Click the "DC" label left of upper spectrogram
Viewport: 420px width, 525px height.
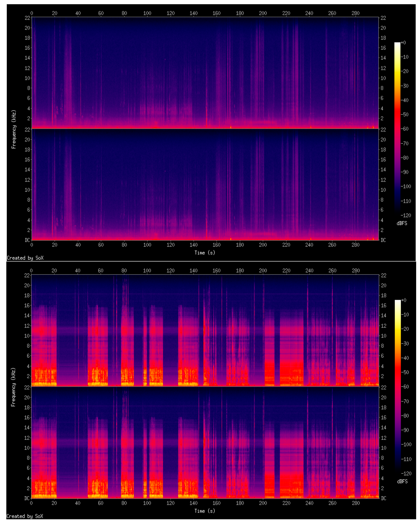(27, 240)
